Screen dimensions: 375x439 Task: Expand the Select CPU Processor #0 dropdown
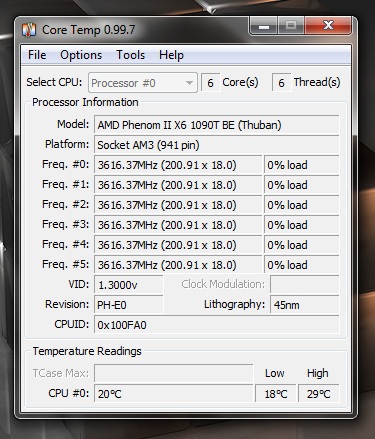coord(143,83)
